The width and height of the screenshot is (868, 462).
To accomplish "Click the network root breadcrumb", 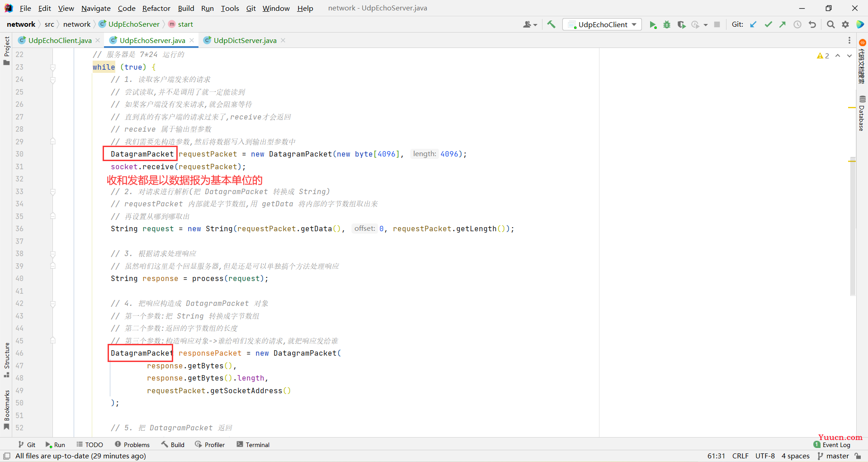I will point(21,24).
